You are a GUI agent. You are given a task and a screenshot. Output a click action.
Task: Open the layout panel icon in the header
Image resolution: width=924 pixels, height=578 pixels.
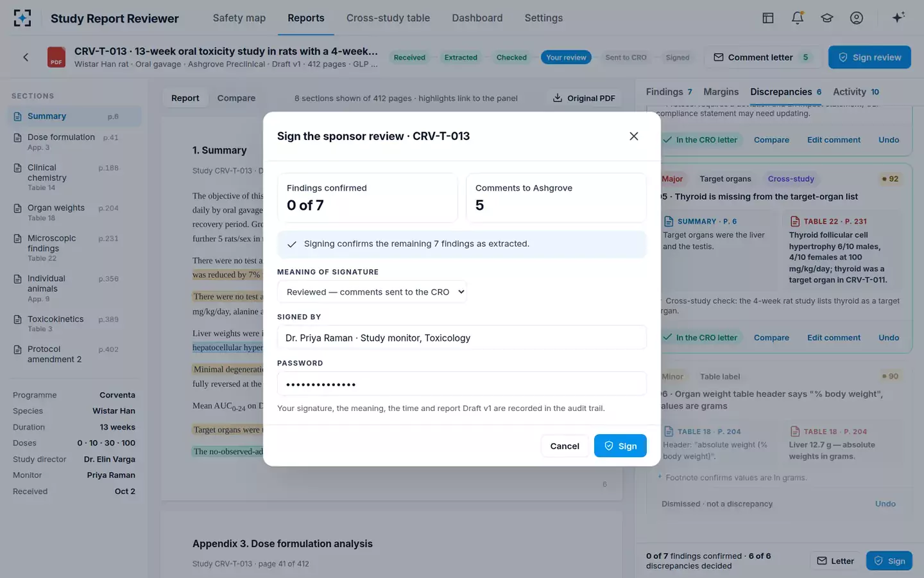(x=768, y=18)
